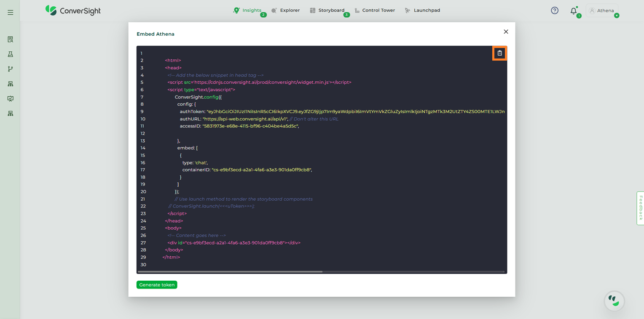This screenshot has height=319, width=644.
Task: Click the presentation chart sidebar icon
Action: point(11,99)
